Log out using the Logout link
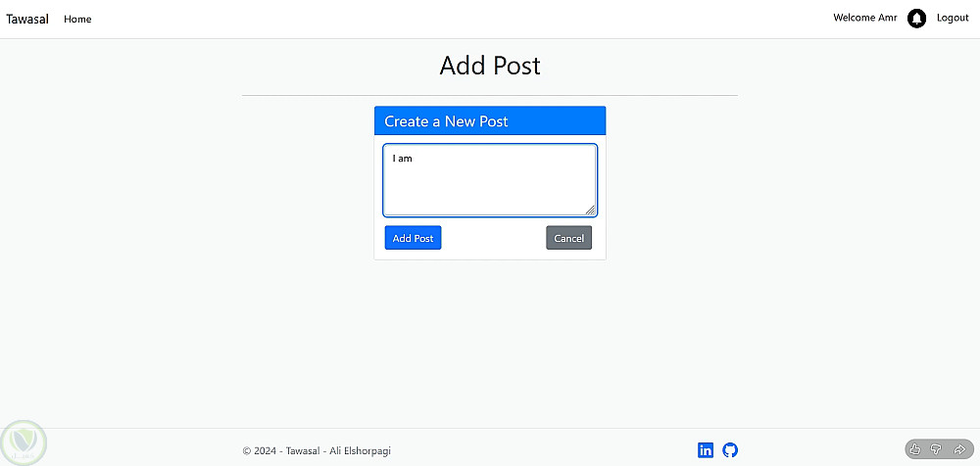 click(953, 18)
